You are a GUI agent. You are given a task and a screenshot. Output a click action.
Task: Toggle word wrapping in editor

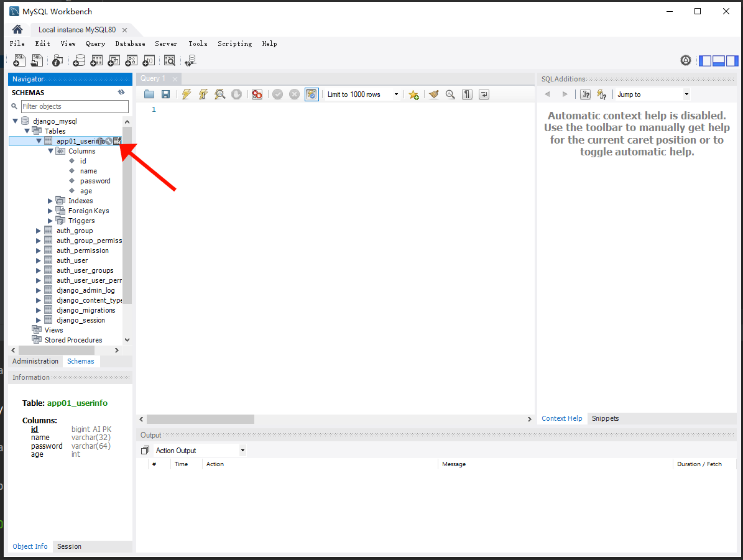point(484,94)
